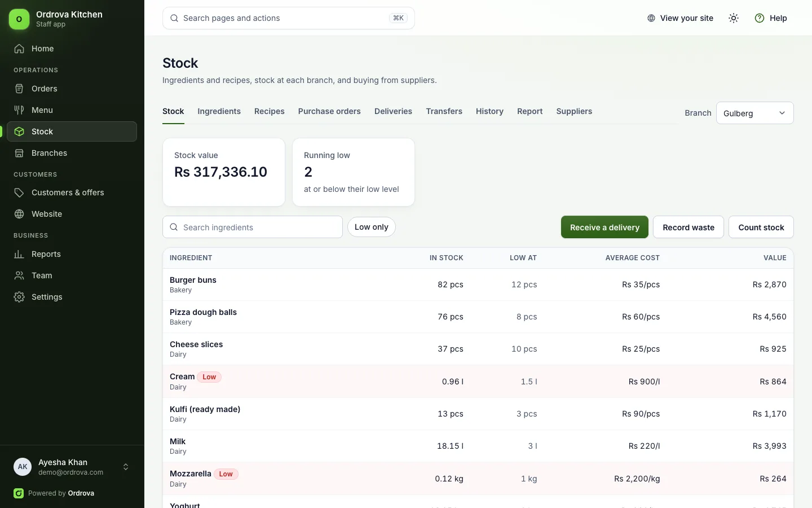The height and width of the screenshot is (508, 812).
Task: Open the Purchase orders tab
Action: point(329,111)
